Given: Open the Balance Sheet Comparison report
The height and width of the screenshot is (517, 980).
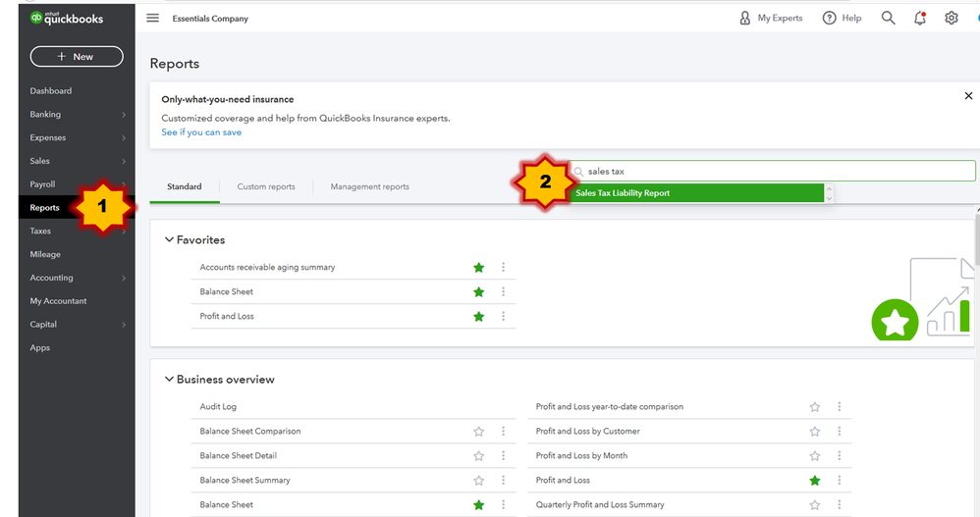Looking at the screenshot, I should [x=250, y=431].
